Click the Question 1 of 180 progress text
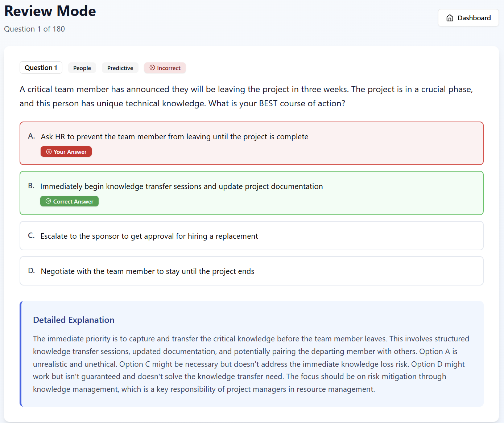The width and height of the screenshot is (504, 423). click(34, 29)
